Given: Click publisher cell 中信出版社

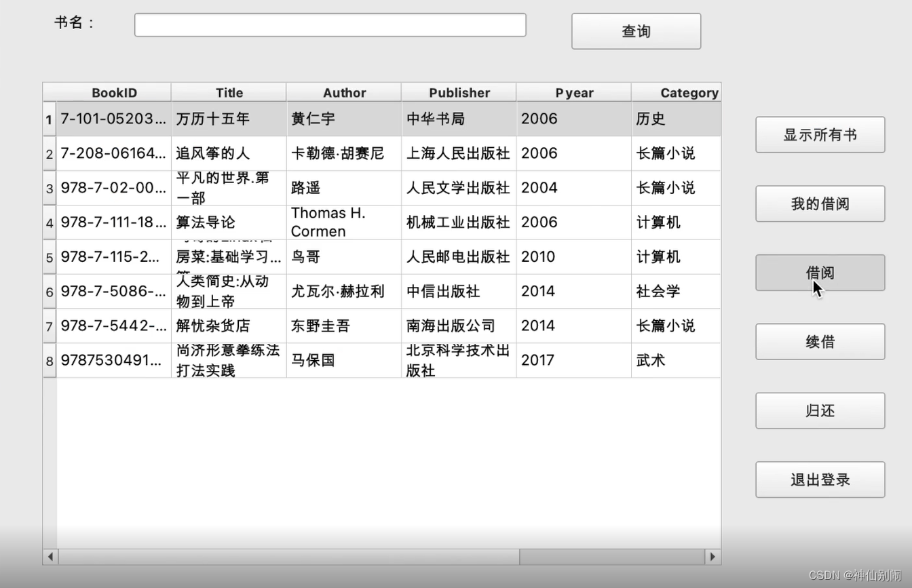Looking at the screenshot, I should (x=459, y=292).
